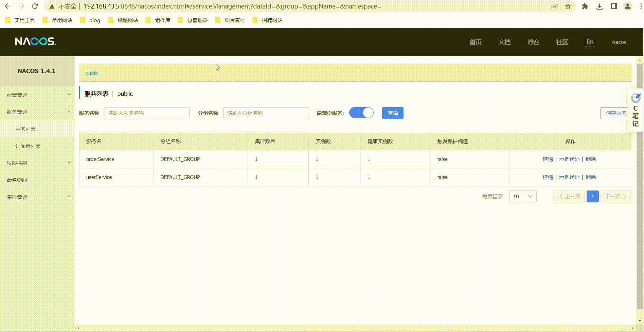The image size is (644, 332).
Task: Open browser downloads icon
Action: pos(600,6)
